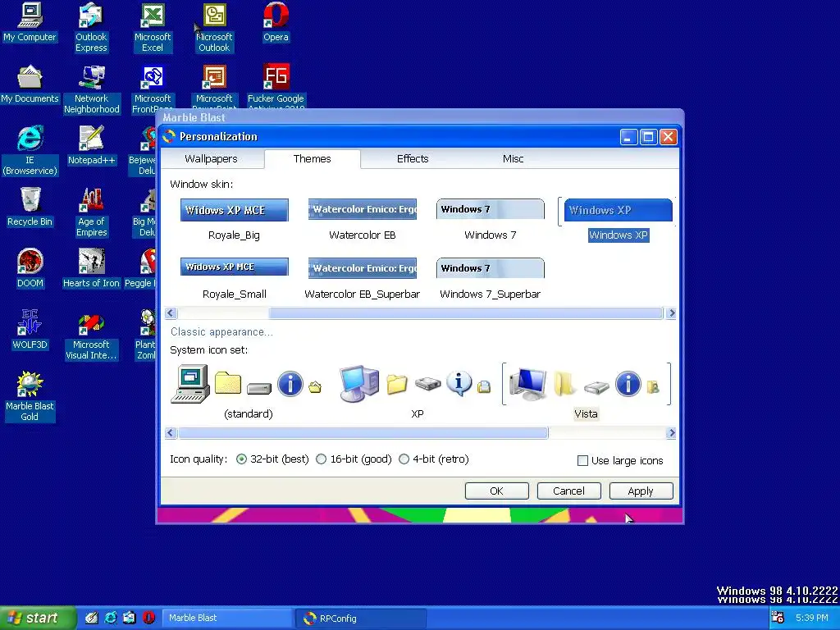The height and width of the screenshot is (630, 840).
Task: Launch Microsoft Excel desktop shortcut
Action: click(x=153, y=28)
